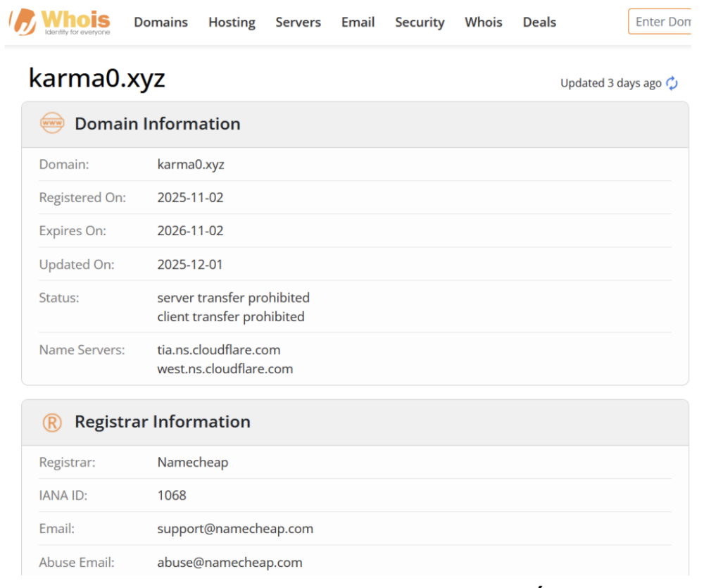Open the Deals navigation item
The image size is (704, 588).
[x=539, y=22]
